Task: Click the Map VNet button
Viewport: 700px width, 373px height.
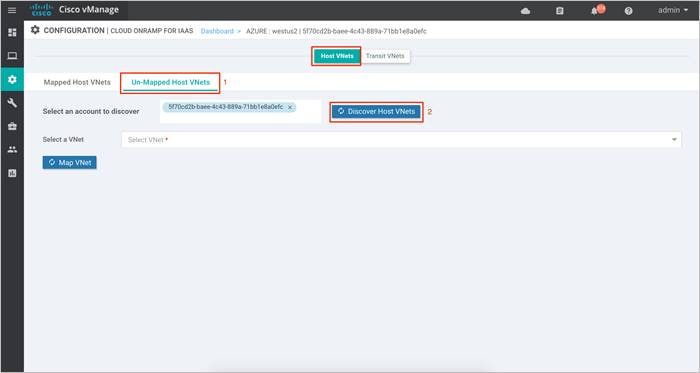Action: [70, 162]
